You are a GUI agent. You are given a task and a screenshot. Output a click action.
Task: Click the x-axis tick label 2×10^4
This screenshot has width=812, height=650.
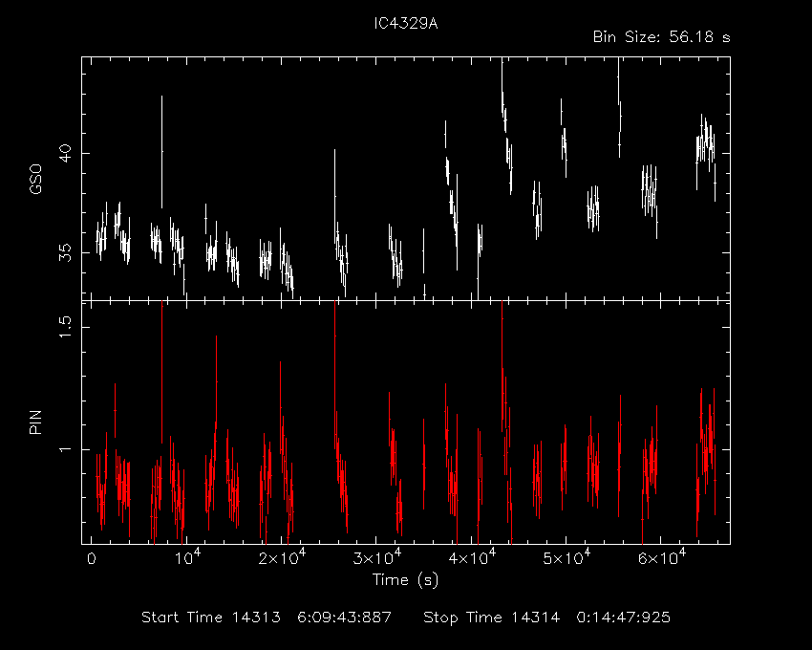click(x=282, y=557)
